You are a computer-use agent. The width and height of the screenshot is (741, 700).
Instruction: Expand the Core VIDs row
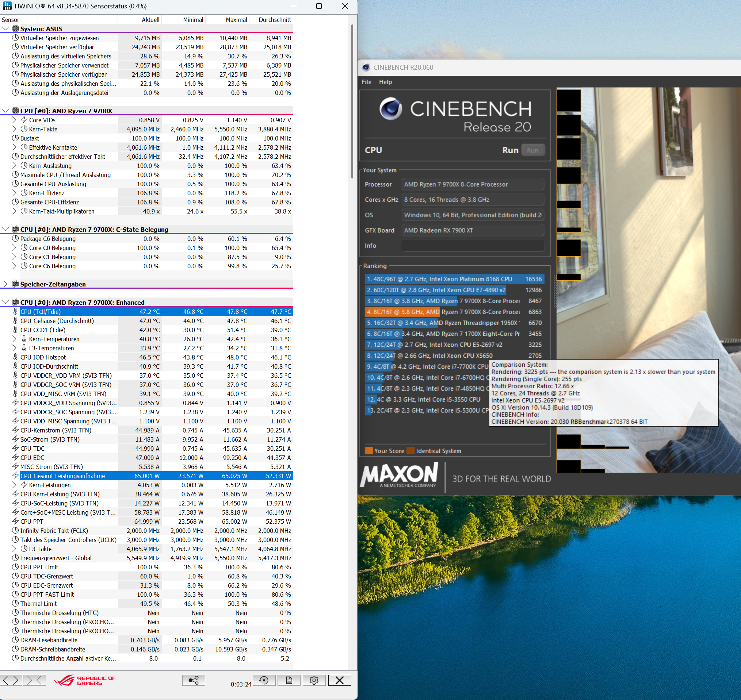point(14,120)
